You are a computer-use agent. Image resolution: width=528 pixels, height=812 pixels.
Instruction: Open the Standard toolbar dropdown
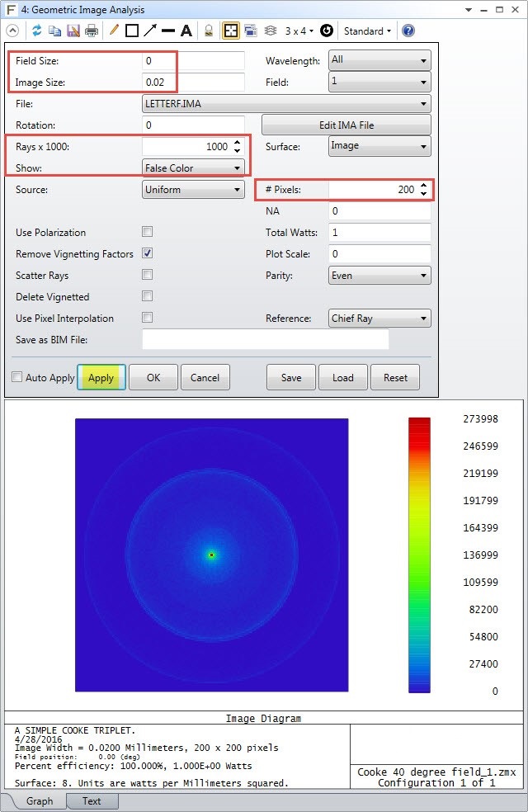tap(367, 31)
